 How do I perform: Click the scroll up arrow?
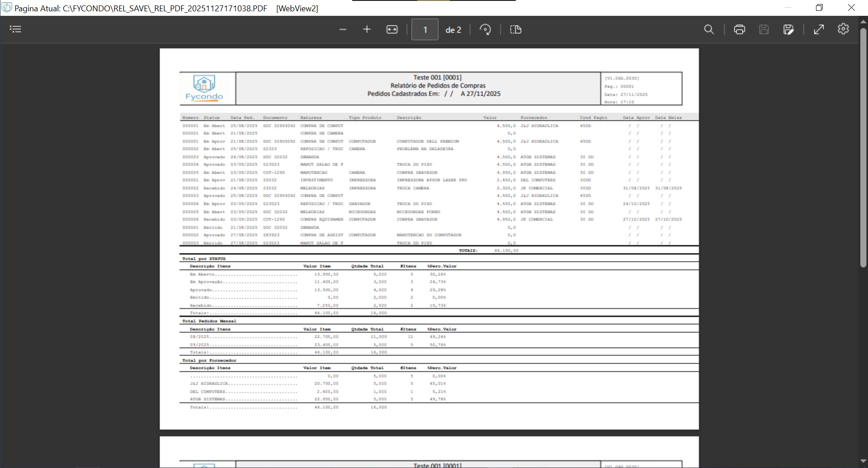point(863,21)
